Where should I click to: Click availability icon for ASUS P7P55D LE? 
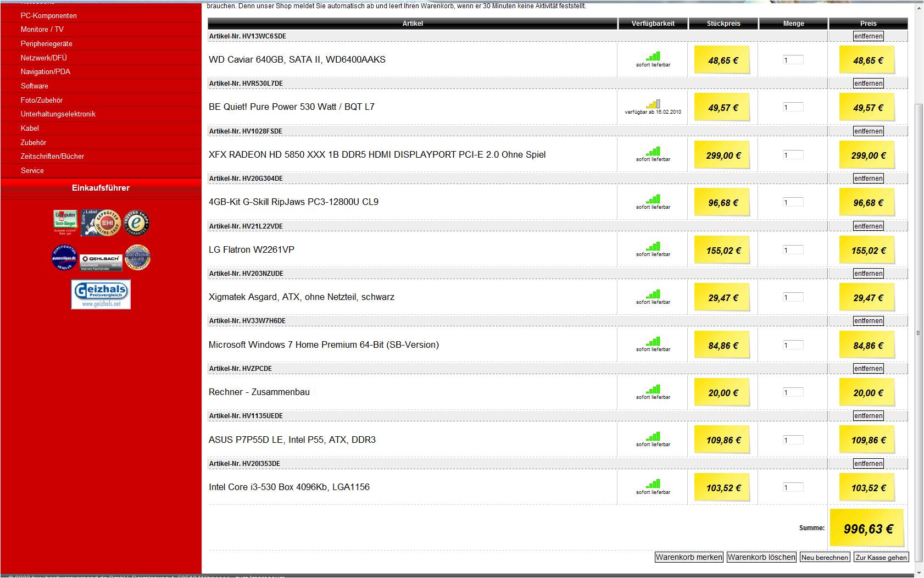(x=653, y=436)
